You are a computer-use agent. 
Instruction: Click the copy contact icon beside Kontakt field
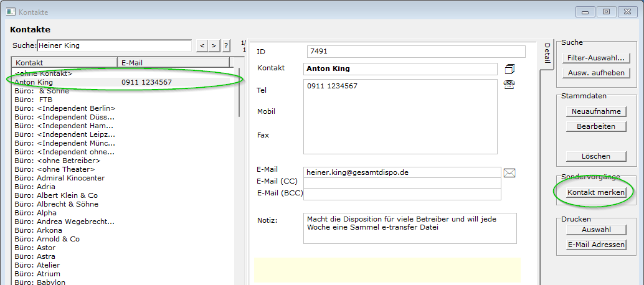point(510,68)
